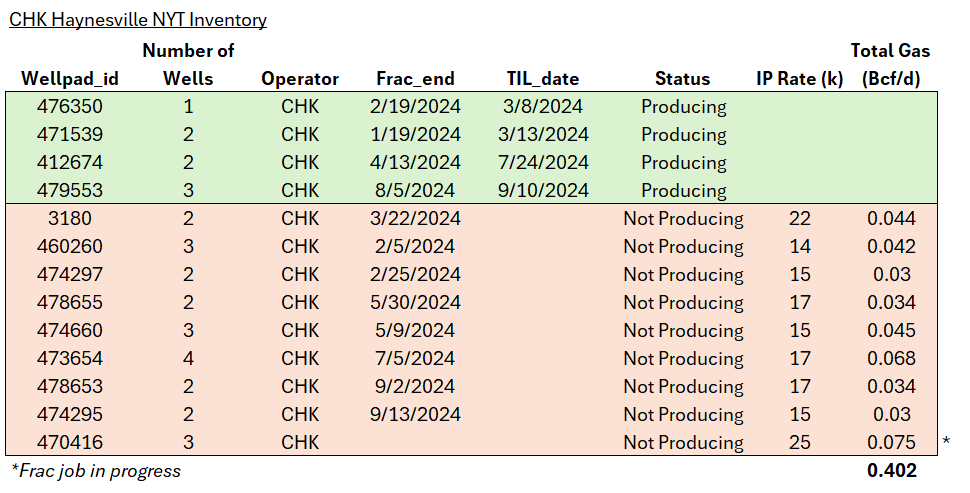
Task: Select wellpad cell 478653
Action: click(70, 387)
